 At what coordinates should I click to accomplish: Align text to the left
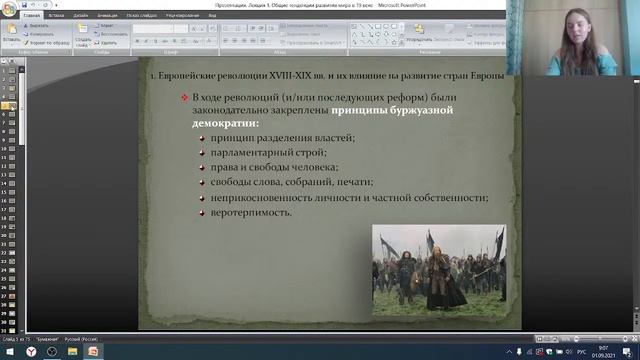point(226,41)
